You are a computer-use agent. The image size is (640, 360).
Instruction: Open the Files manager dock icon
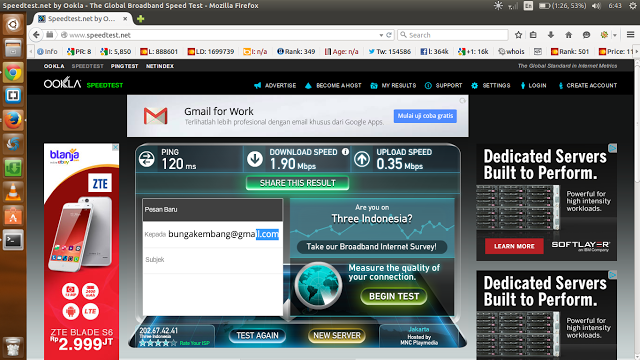[x=13, y=49]
